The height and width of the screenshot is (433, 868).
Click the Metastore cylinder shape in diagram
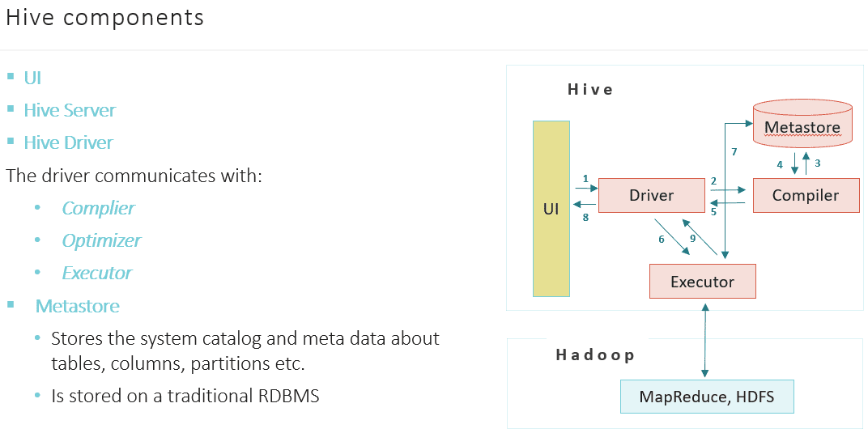click(x=802, y=127)
